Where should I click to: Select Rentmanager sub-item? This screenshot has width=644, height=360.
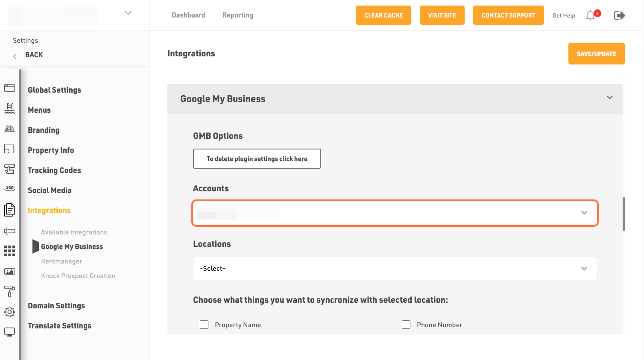61,261
